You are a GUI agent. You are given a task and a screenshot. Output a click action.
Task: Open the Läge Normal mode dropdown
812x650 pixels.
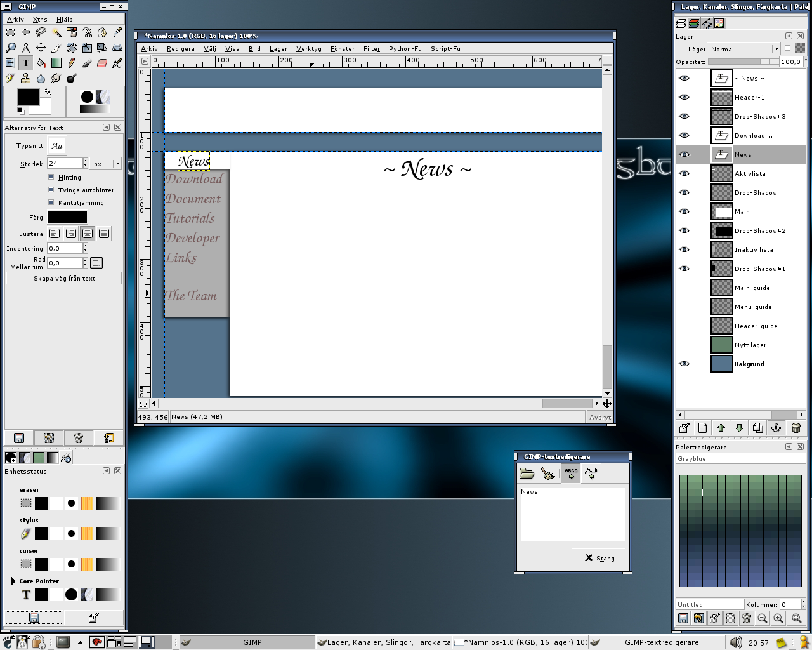743,49
